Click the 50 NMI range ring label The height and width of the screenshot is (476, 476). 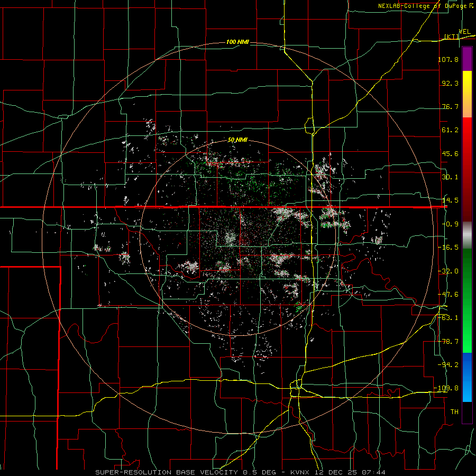point(237,140)
